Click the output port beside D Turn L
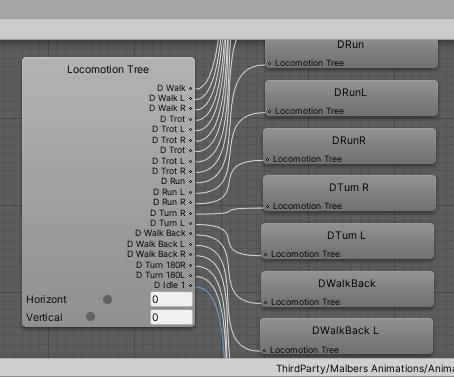The width and height of the screenshot is (454, 377). 191,223
